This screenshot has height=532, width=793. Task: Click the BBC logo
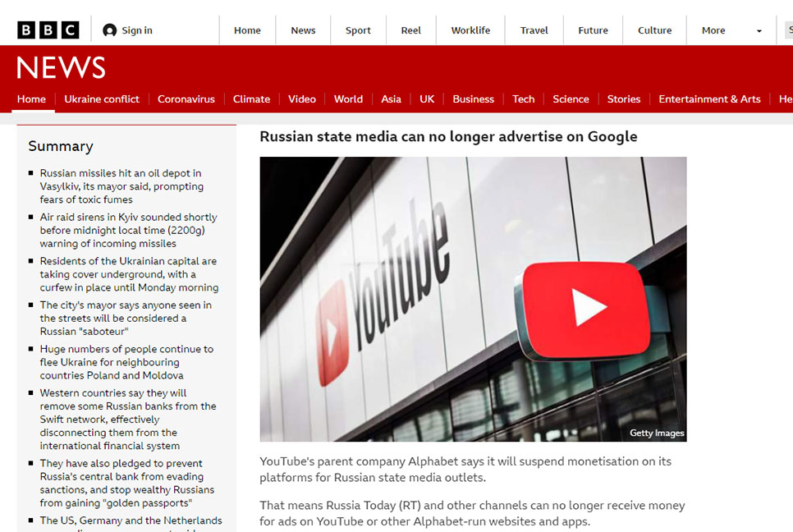pyautogui.click(x=48, y=30)
